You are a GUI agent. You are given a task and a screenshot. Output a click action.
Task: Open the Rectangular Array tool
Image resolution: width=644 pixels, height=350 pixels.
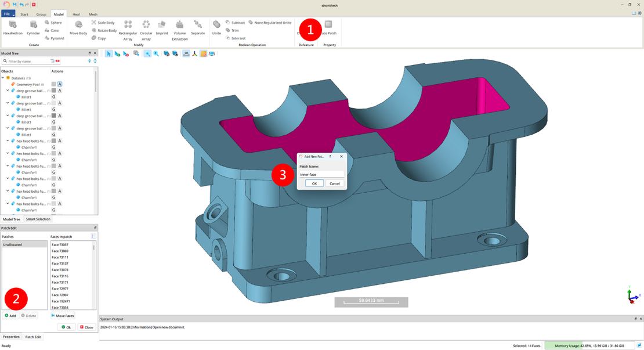128,26
